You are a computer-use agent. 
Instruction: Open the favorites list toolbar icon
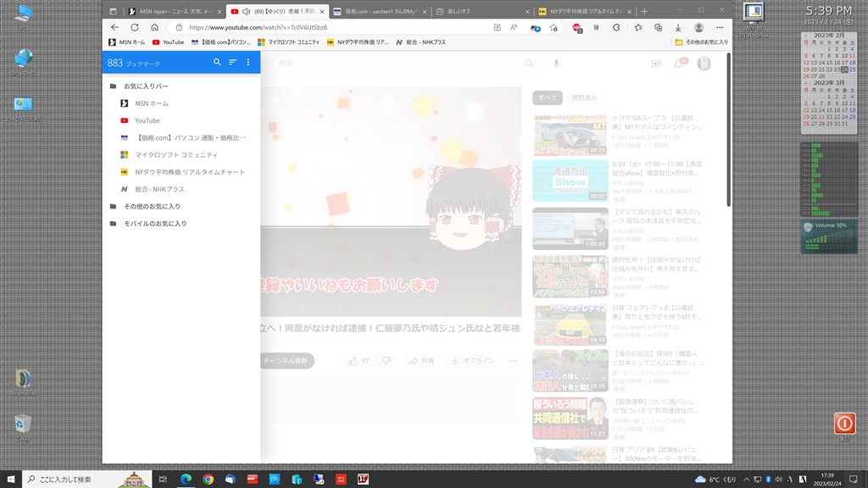pyautogui.click(x=637, y=28)
